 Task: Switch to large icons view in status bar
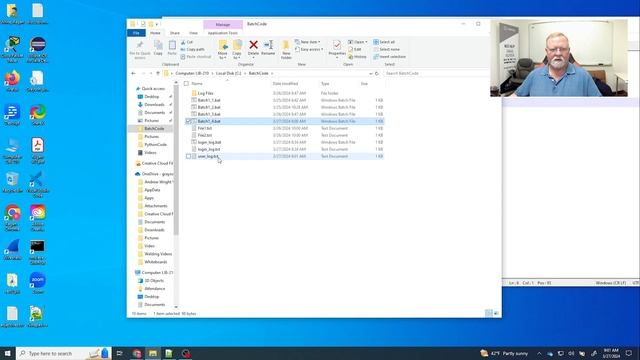pos(496,313)
